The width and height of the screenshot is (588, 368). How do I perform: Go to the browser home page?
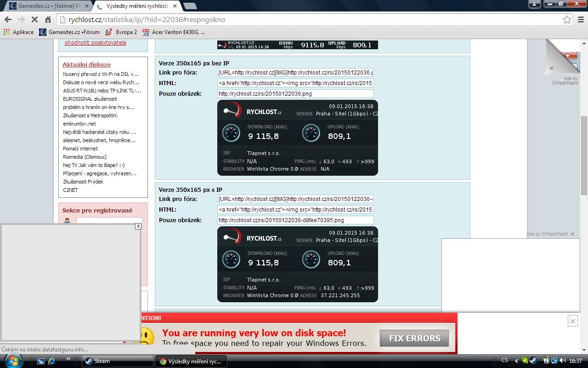pyautogui.click(x=48, y=20)
